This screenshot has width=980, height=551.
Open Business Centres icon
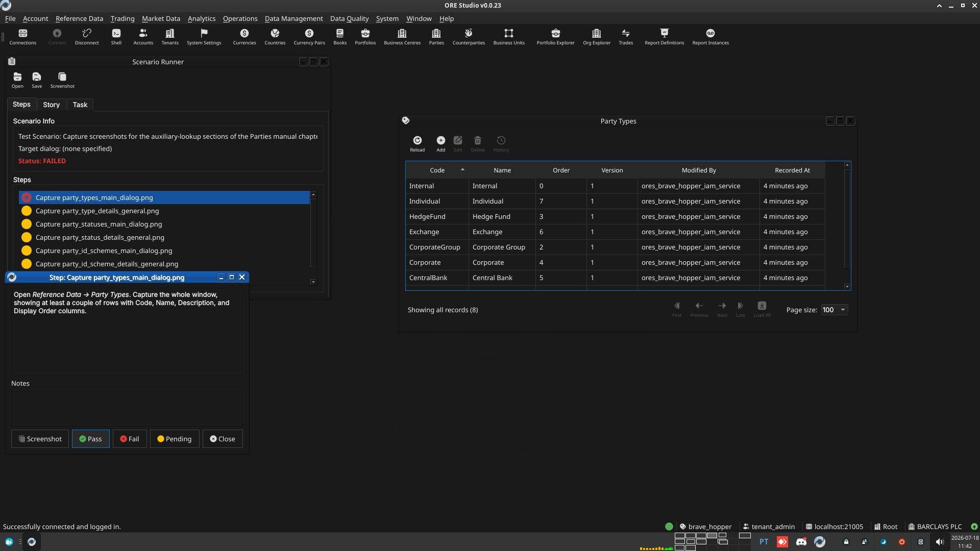coord(402,36)
